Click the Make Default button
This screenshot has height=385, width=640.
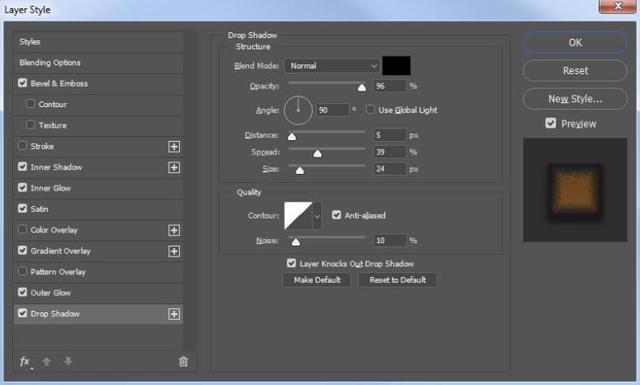click(317, 280)
